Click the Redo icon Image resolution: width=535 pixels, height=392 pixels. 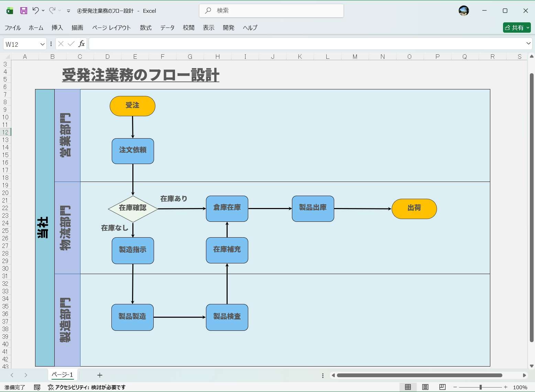[52, 10]
